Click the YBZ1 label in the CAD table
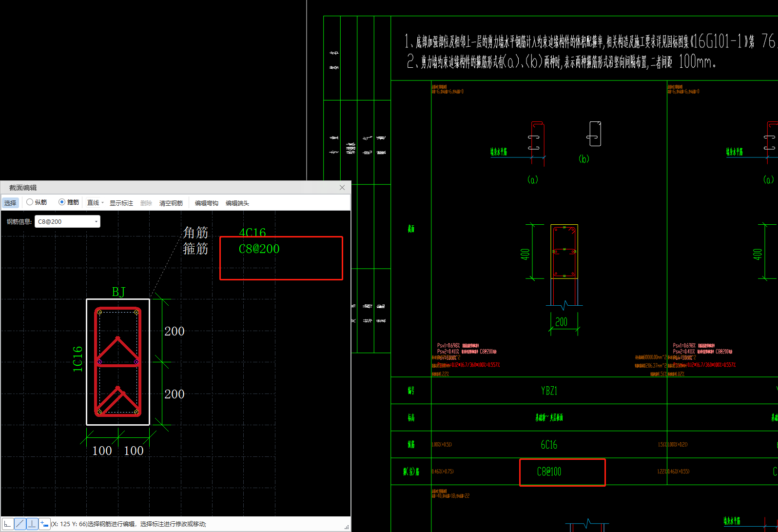Viewport: 778px width, 532px height. [549, 391]
